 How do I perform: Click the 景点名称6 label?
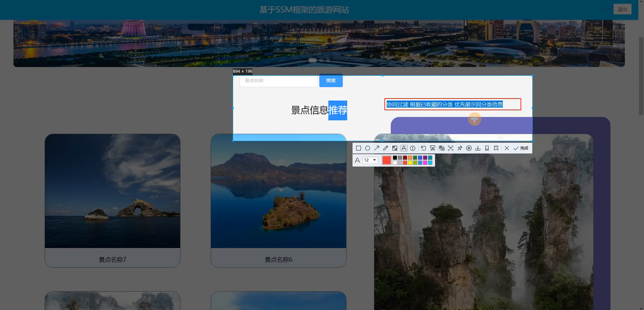tap(278, 259)
